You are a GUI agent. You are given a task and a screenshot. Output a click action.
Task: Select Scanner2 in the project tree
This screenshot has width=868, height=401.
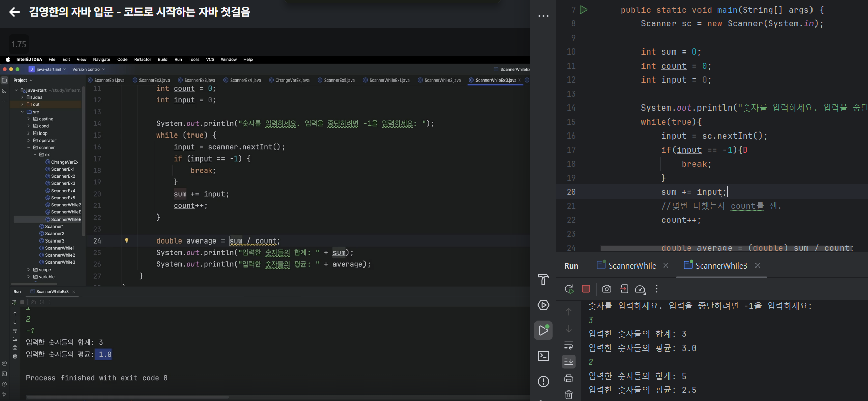coord(51,234)
